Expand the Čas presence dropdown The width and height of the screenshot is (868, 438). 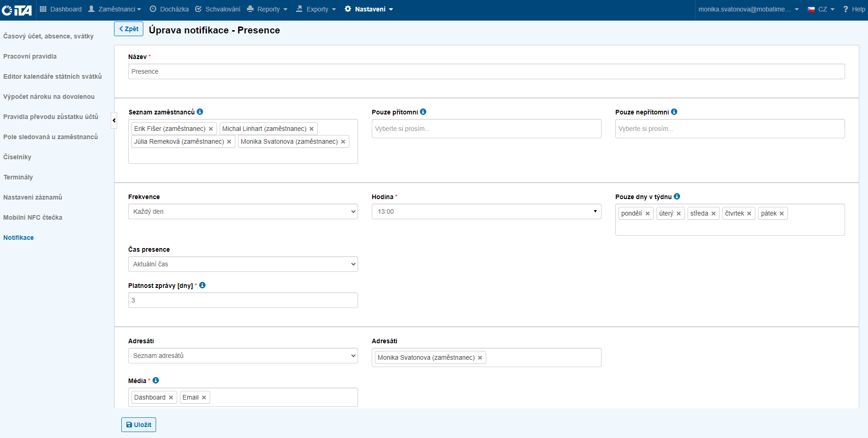tap(243, 264)
